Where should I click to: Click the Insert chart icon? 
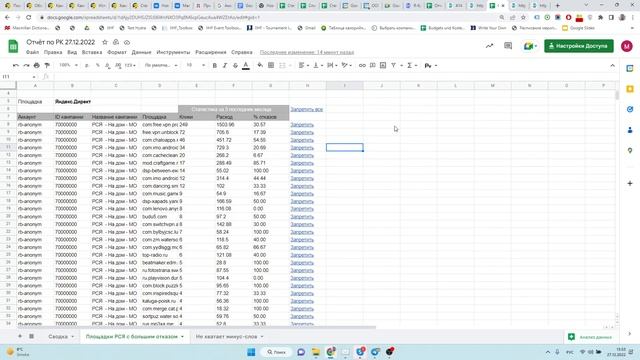(383, 65)
